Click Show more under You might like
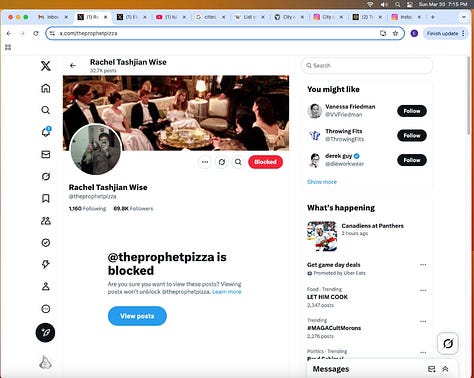 [322, 182]
